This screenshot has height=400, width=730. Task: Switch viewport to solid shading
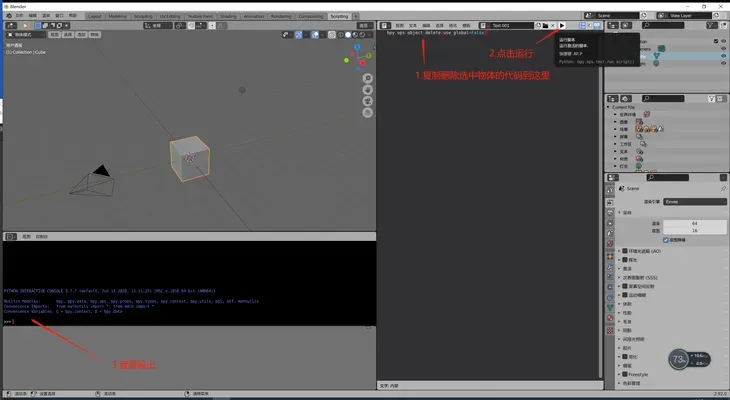348,35
